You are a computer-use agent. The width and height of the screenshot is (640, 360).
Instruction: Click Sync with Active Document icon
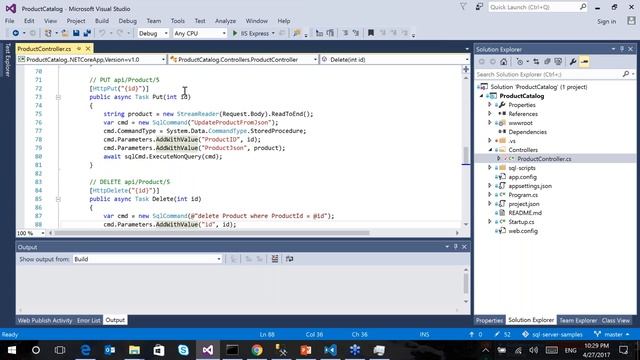point(536,62)
